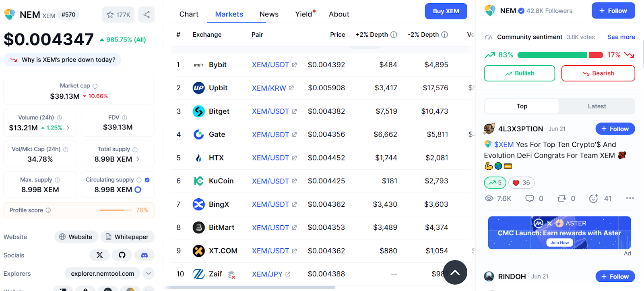
Task: Click the red bearish sentiment bar
Action: click(x=596, y=55)
